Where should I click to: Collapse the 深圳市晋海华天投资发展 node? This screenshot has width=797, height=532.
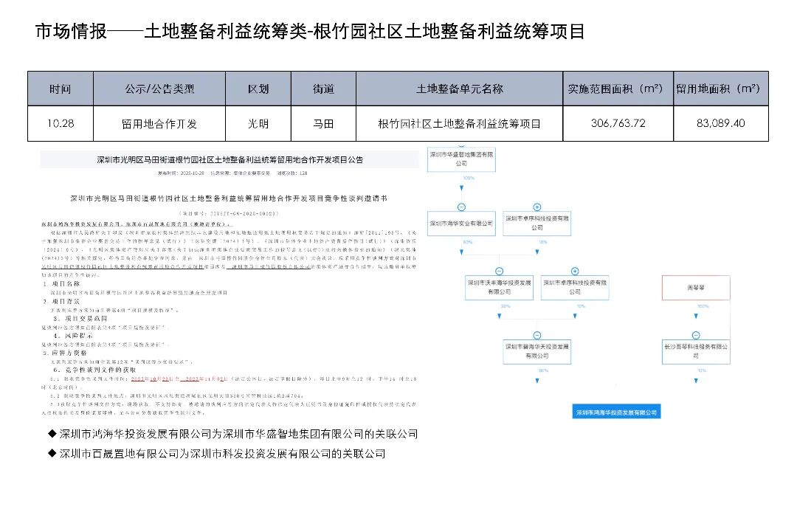(x=537, y=334)
